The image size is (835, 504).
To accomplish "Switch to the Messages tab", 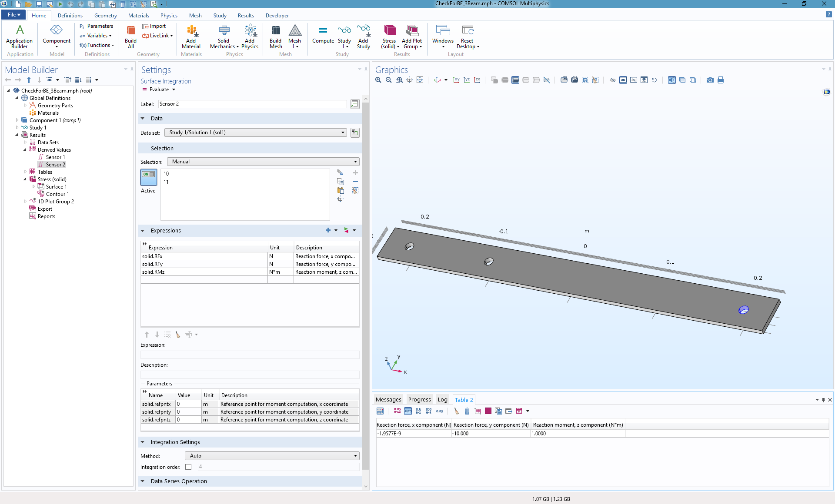I will (x=388, y=400).
